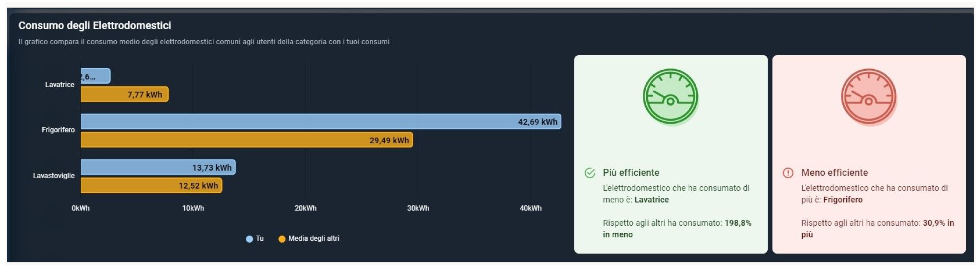Toggle the 'Media degli altri' legend series

click(x=309, y=238)
